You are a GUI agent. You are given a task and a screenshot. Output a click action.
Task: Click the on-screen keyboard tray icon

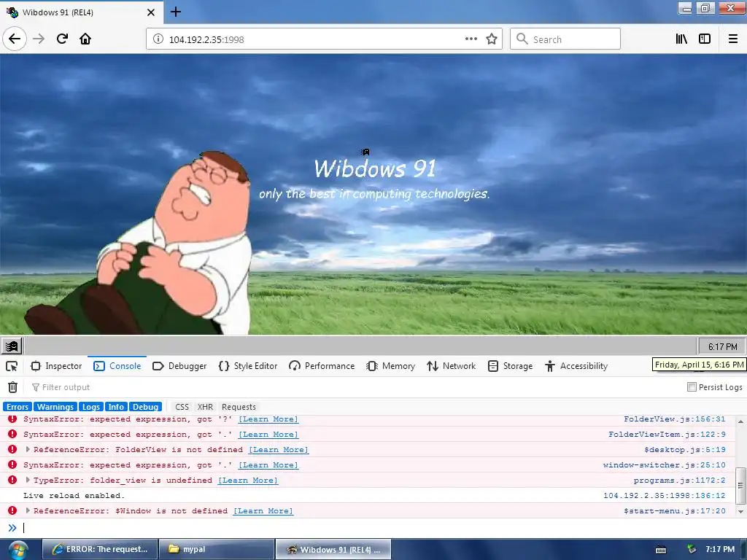pos(661,550)
